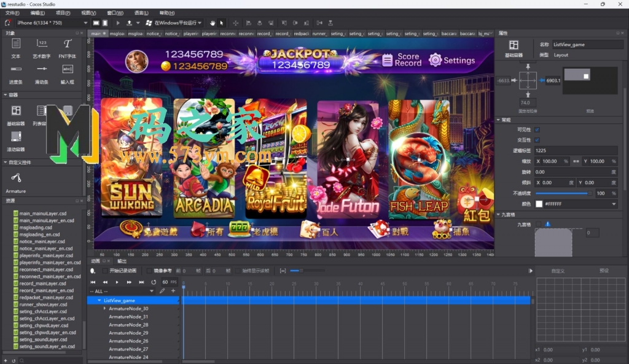The width and height of the screenshot is (629, 364).
Task: Open the 项目 menu
Action: (63, 13)
